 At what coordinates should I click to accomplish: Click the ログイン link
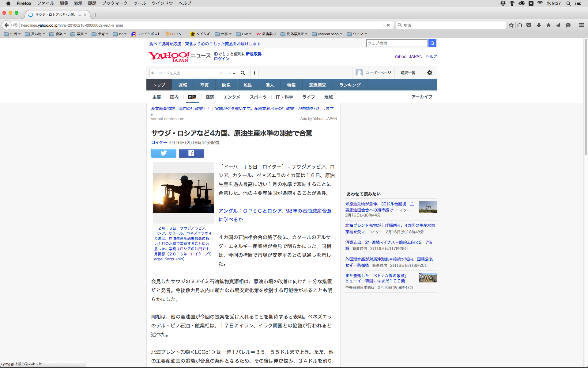point(221,59)
